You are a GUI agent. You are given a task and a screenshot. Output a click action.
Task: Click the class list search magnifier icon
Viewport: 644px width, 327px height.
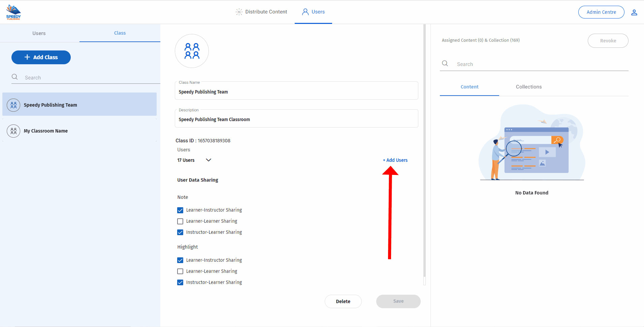click(x=15, y=77)
